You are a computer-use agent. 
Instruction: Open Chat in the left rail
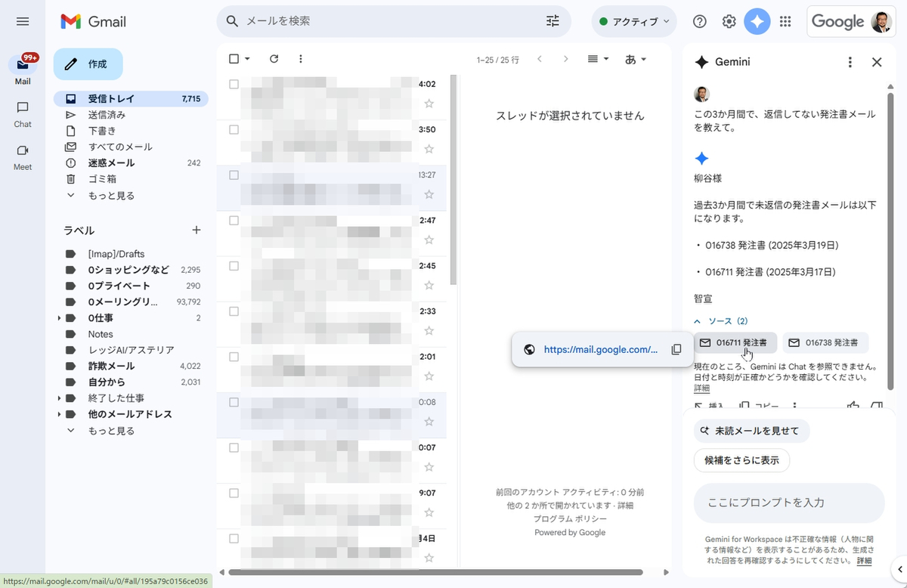point(23,113)
